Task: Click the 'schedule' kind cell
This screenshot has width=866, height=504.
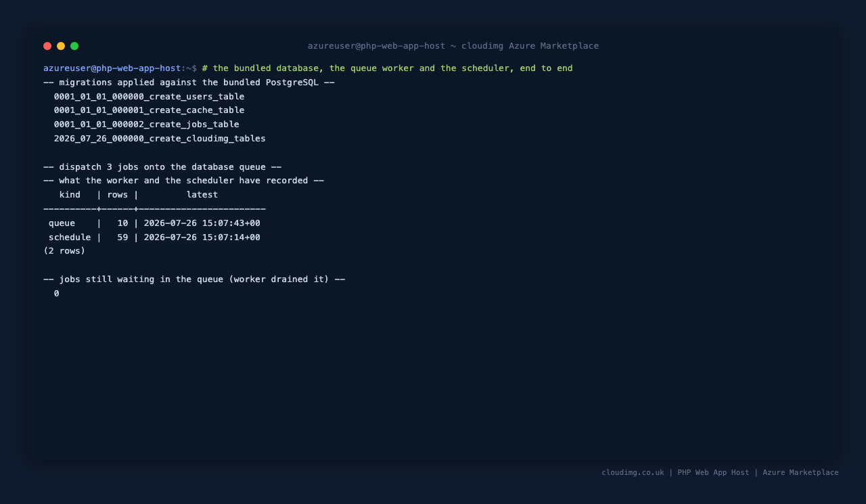Action: (70, 237)
